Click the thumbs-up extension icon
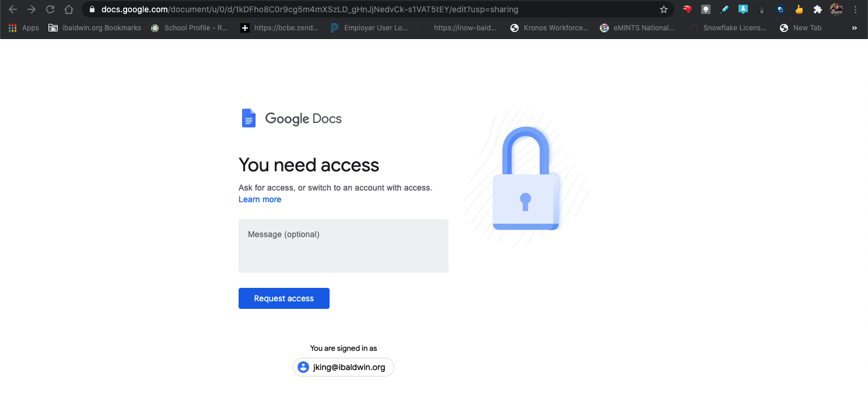The height and width of the screenshot is (398, 868). point(799,9)
